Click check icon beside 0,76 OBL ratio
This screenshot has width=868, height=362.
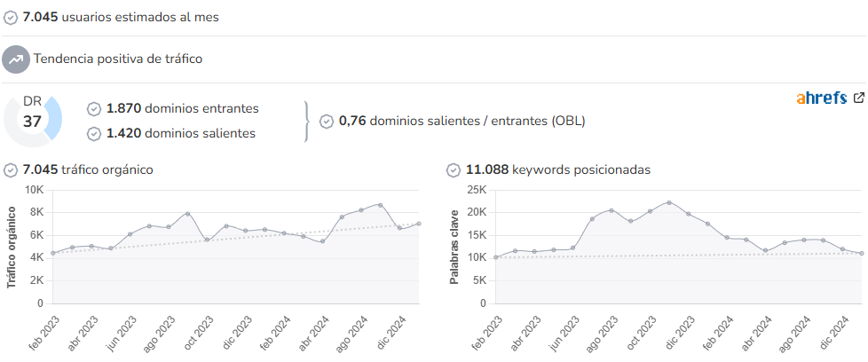327,122
